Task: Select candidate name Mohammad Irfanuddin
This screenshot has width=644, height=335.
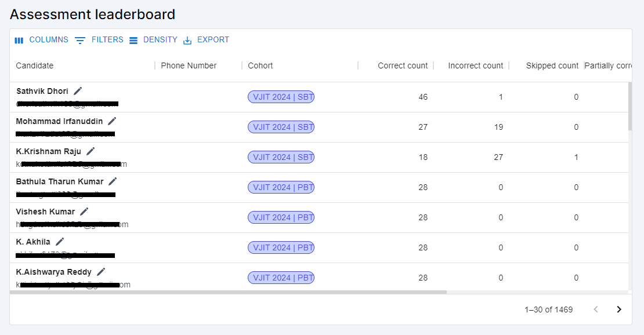Action: coord(60,121)
